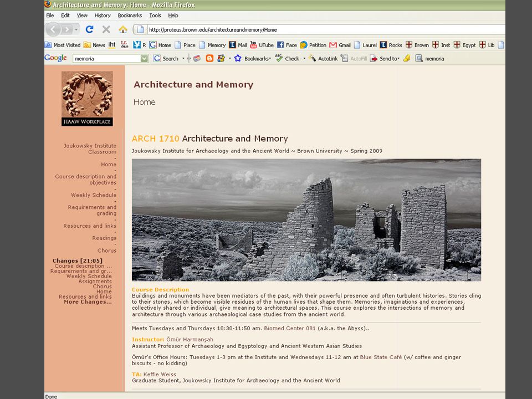Open the More Changes... link
532x399 pixels.
coord(88,301)
